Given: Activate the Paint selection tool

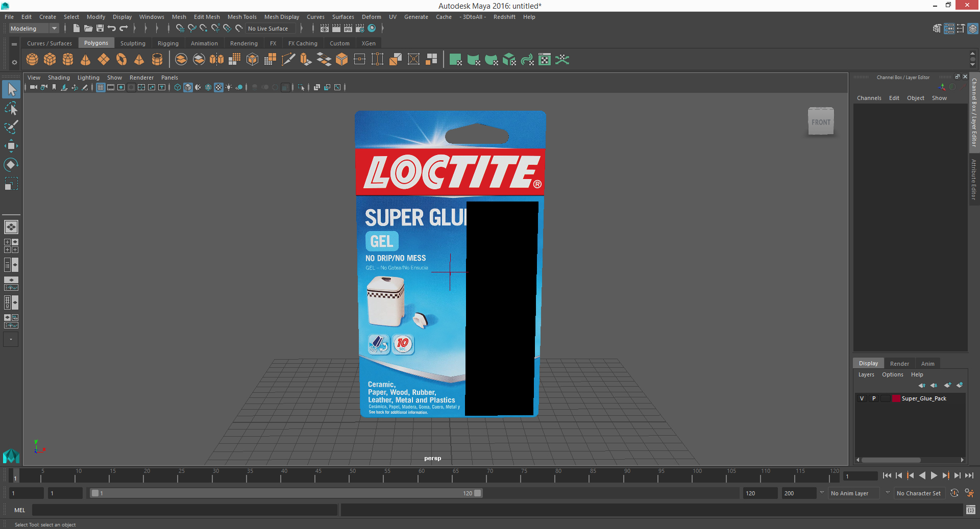Looking at the screenshot, I should coord(11,127).
